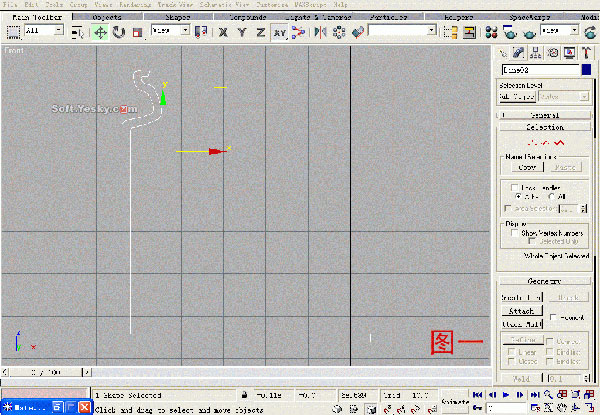Switch to the Hierarchy command panel
600x415 pixels.
(x=536, y=53)
